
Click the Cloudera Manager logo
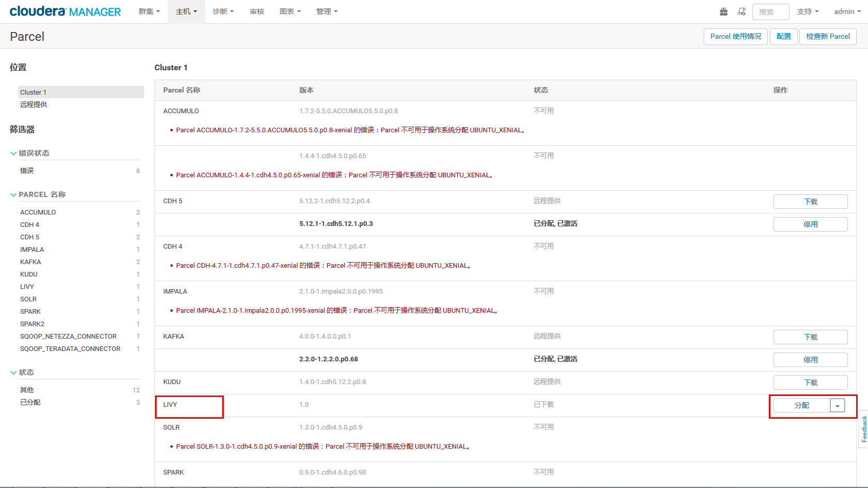[x=65, y=11]
